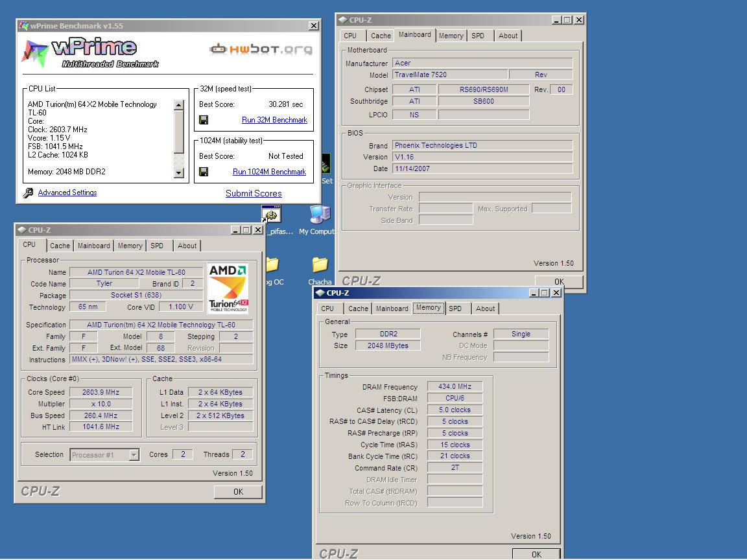Click the DRAM Frequency value 434.0 MHz
This screenshot has width=747, height=560.
(x=455, y=387)
